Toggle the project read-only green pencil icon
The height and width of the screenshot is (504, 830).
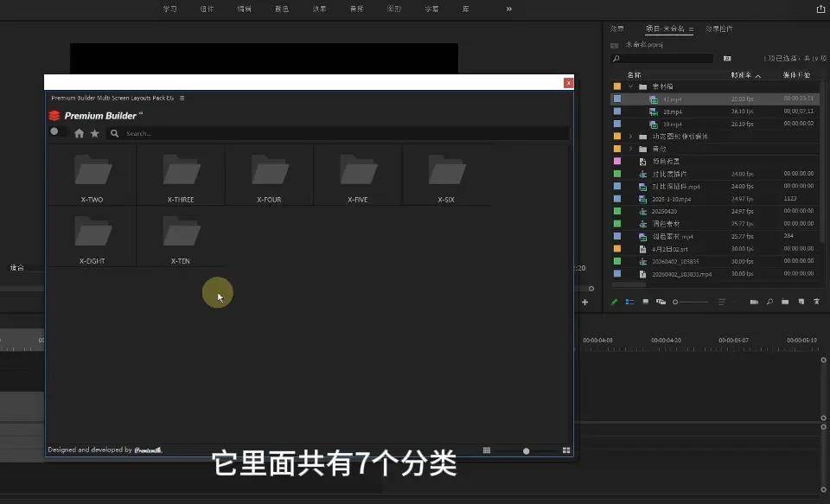click(x=615, y=302)
